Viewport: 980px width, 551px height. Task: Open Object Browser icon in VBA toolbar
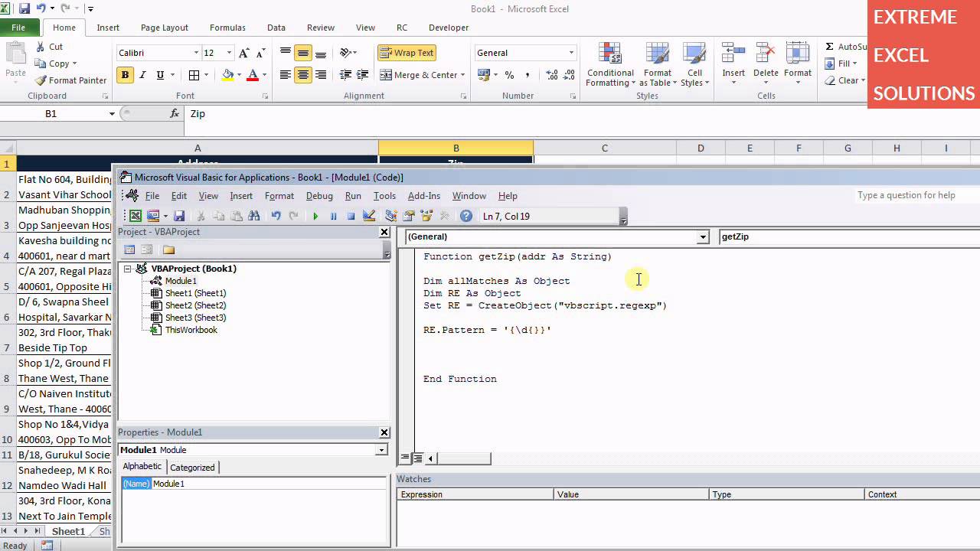coord(426,217)
